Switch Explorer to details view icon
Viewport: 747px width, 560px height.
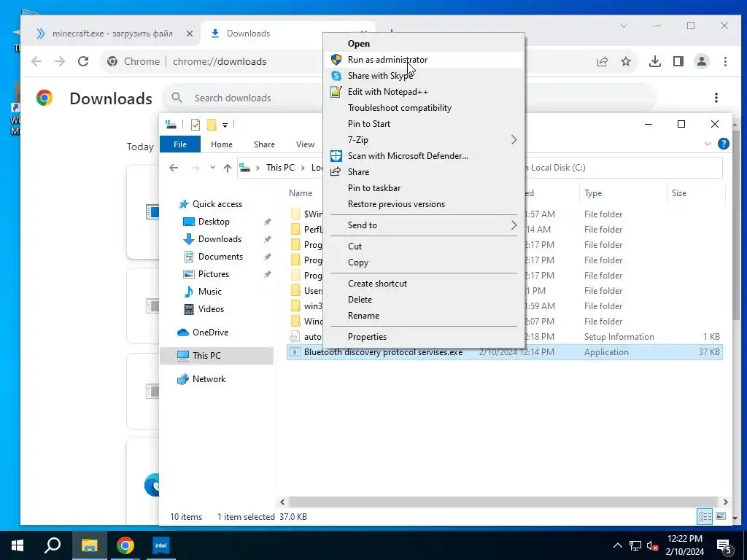tap(705, 516)
